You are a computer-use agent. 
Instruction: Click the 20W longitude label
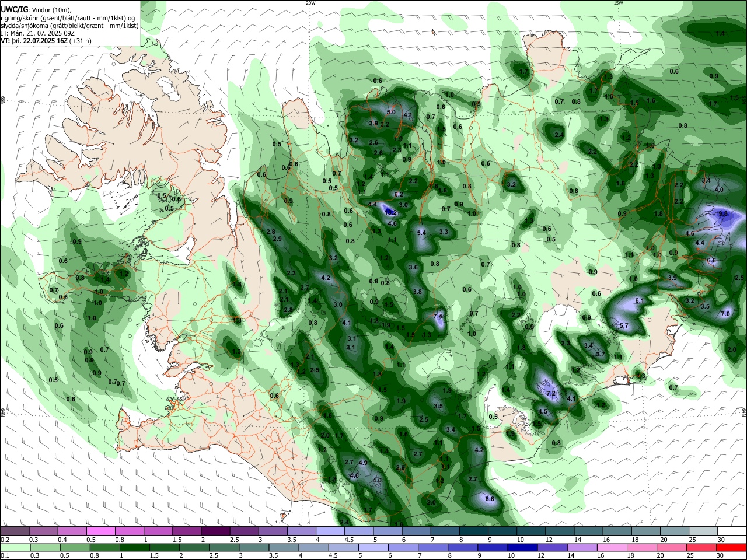[310, 2]
